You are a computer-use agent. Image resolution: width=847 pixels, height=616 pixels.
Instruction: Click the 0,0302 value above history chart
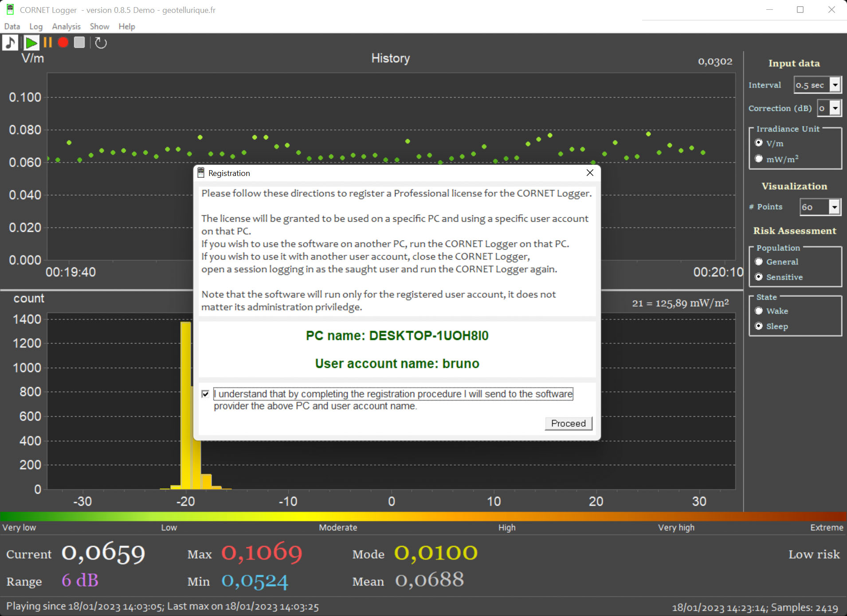point(715,62)
